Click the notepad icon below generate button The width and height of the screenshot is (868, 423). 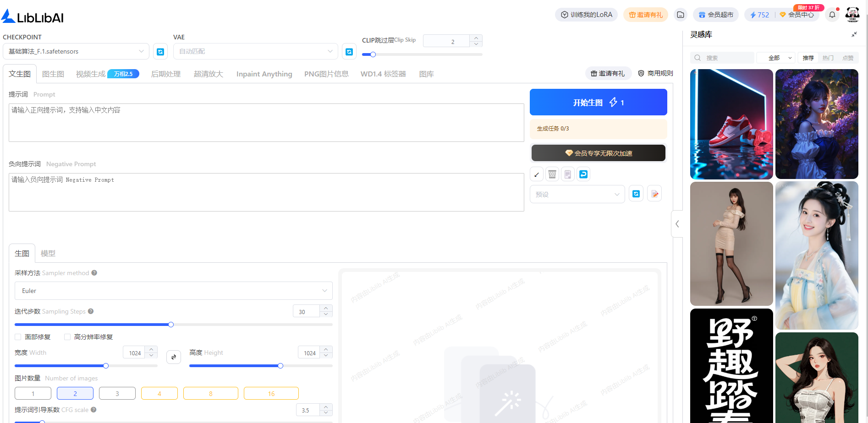568,174
